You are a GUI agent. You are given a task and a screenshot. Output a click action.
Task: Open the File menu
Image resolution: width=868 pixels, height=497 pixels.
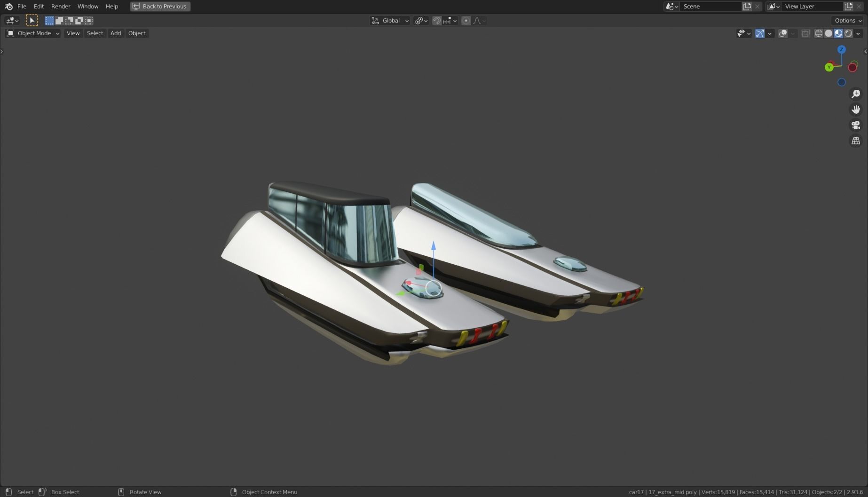[22, 6]
